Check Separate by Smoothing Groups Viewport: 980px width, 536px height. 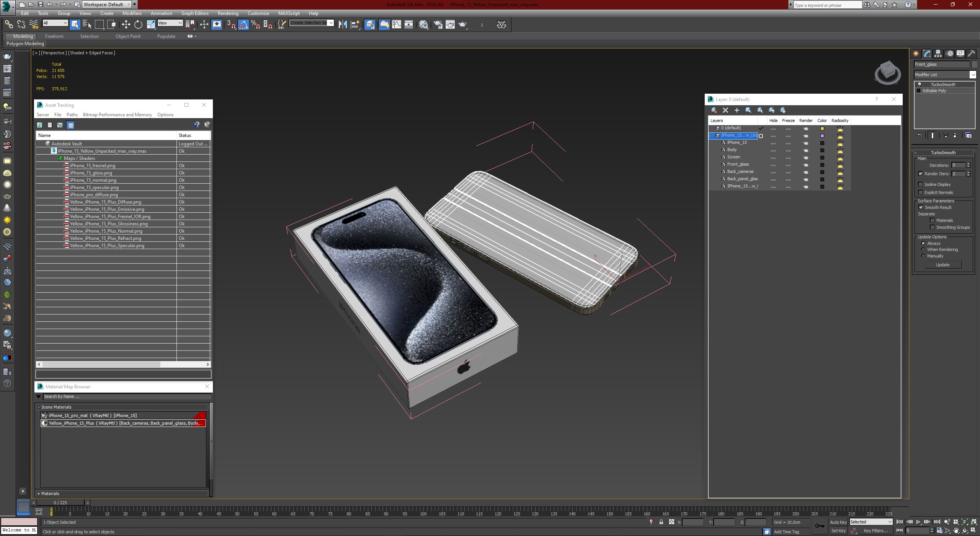pyautogui.click(x=932, y=227)
